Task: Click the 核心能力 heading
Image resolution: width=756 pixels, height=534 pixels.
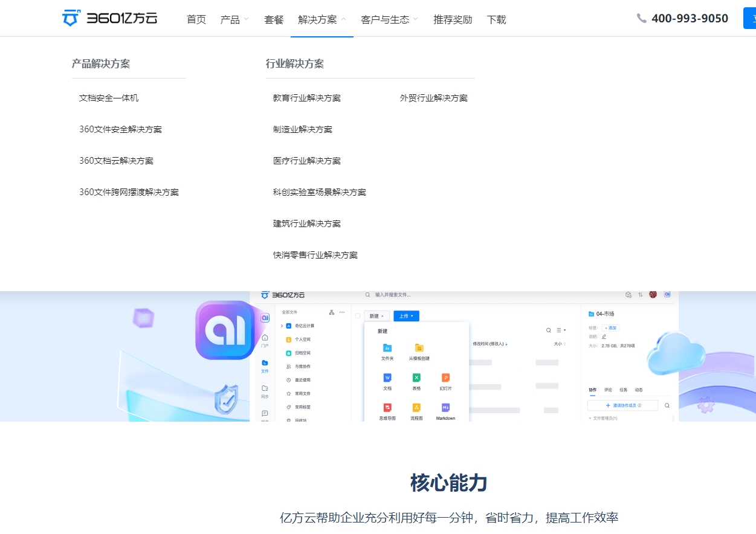Action: point(449,483)
